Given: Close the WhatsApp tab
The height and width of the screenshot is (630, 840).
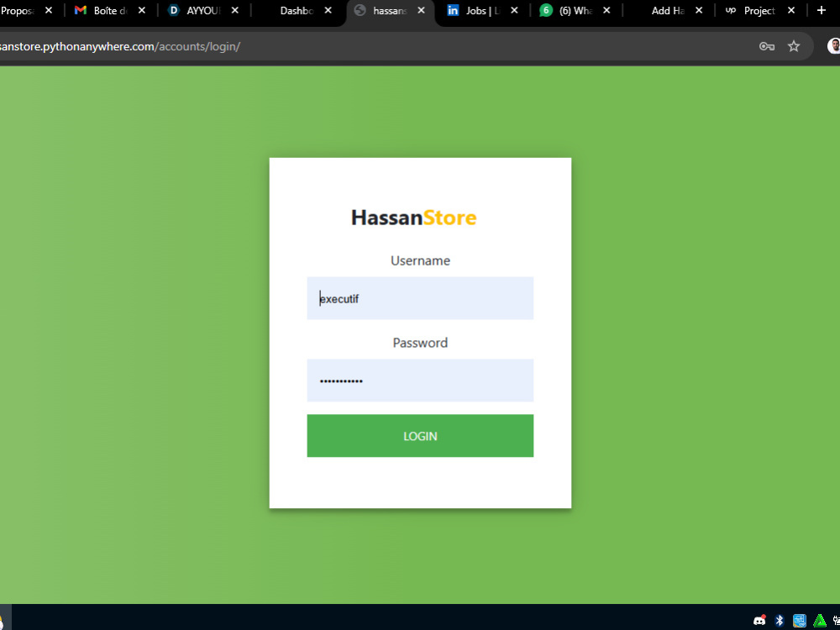Looking at the screenshot, I should click(606, 10).
